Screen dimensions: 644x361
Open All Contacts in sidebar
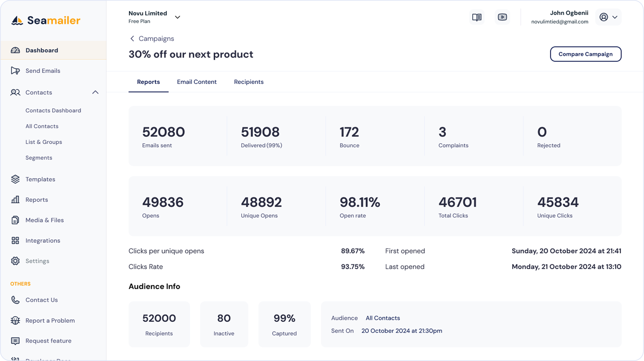click(x=42, y=126)
